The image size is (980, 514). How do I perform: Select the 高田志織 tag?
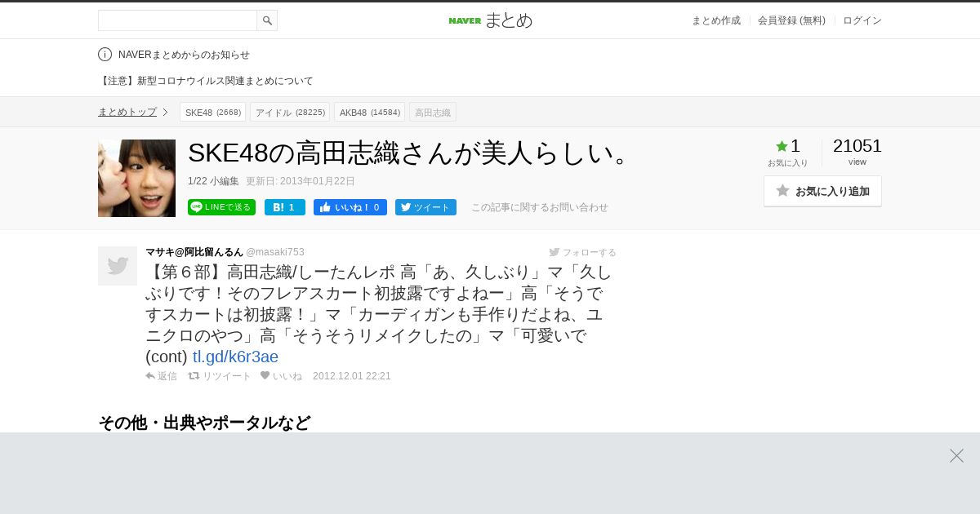(433, 112)
